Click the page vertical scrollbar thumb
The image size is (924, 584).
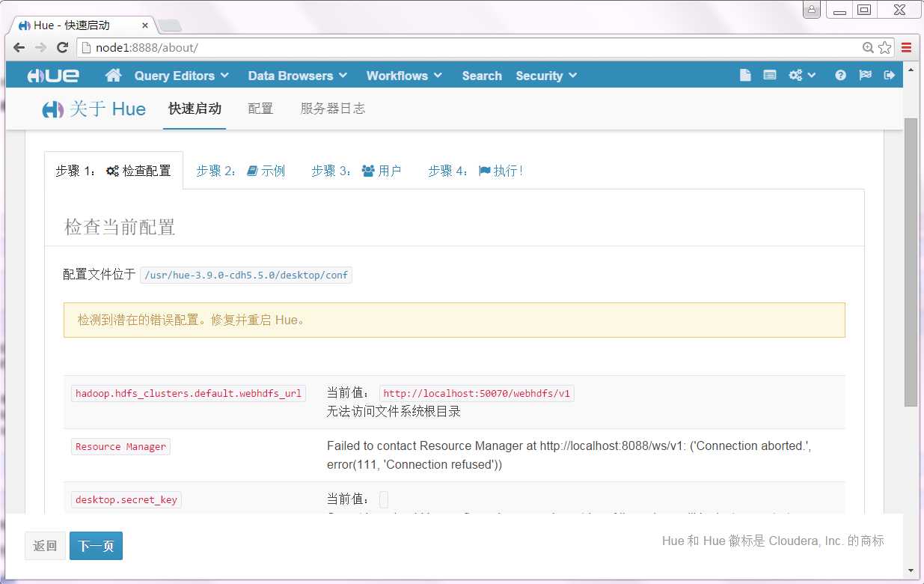pyautogui.click(x=911, y=262)
